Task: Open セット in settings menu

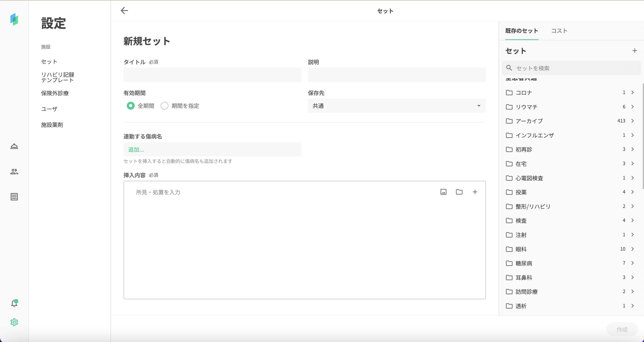Action: [x=49, y=61]
